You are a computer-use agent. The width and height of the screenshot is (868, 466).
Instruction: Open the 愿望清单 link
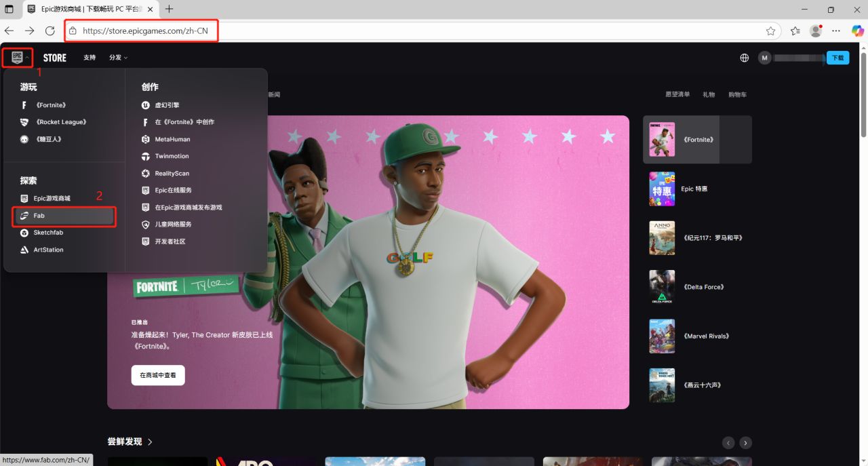click(x=677, y=94)
